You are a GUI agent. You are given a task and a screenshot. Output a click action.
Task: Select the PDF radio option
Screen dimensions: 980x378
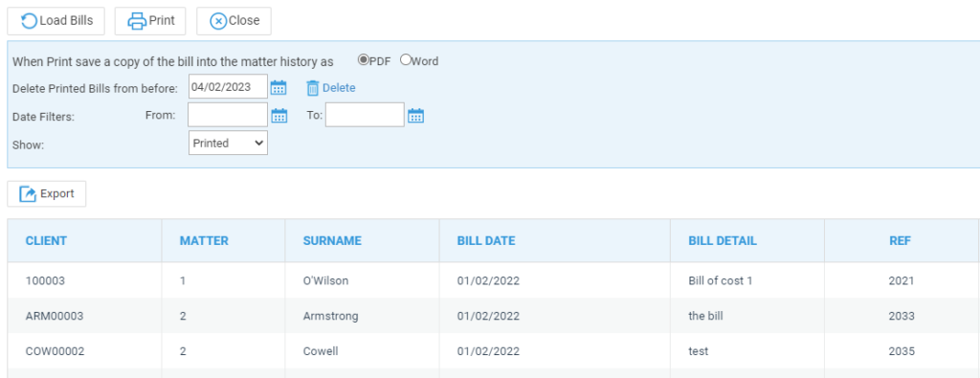point(363,60)
